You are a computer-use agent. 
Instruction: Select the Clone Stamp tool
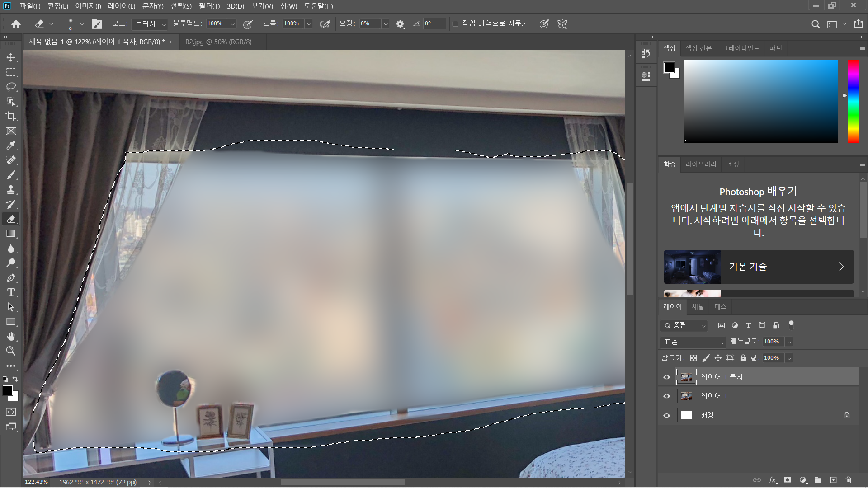(11, 190)
